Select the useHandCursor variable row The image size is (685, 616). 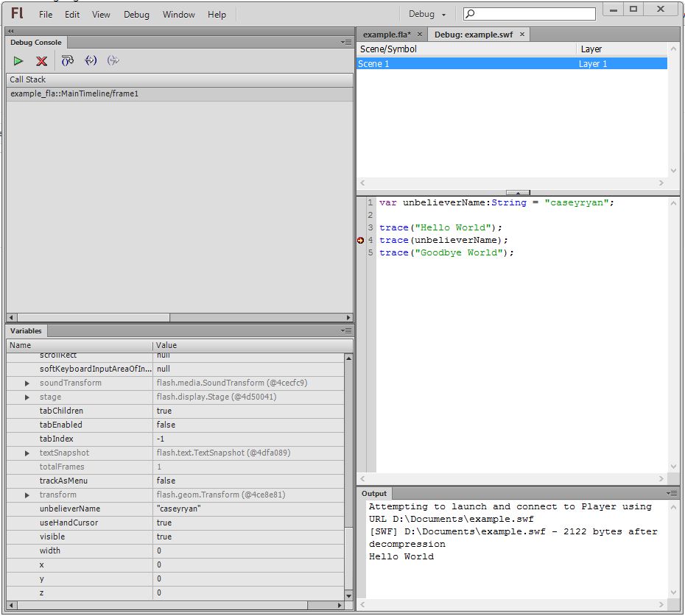[x=175, y=523]
